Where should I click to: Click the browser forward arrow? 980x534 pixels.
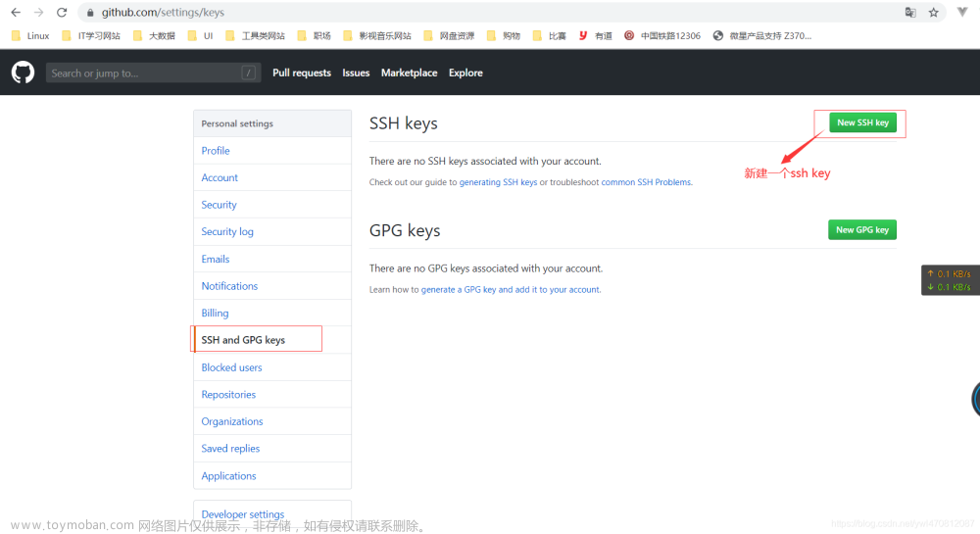tap(39, 13)
